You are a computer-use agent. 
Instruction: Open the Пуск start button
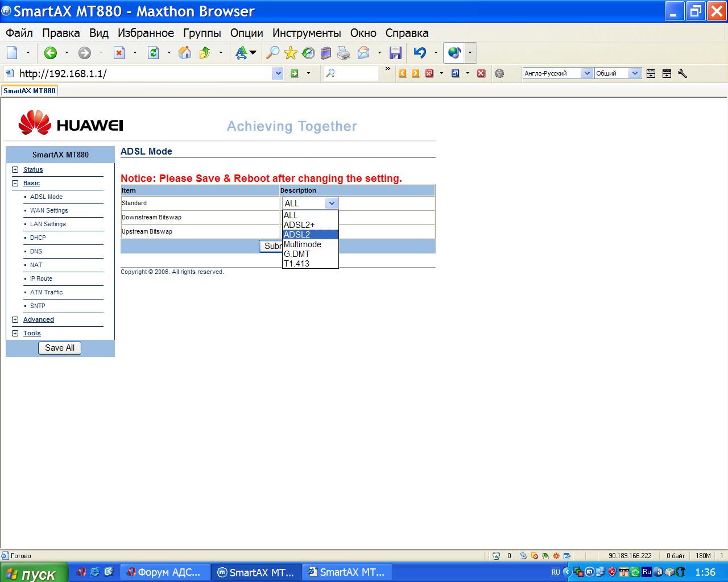pos(34,573)
